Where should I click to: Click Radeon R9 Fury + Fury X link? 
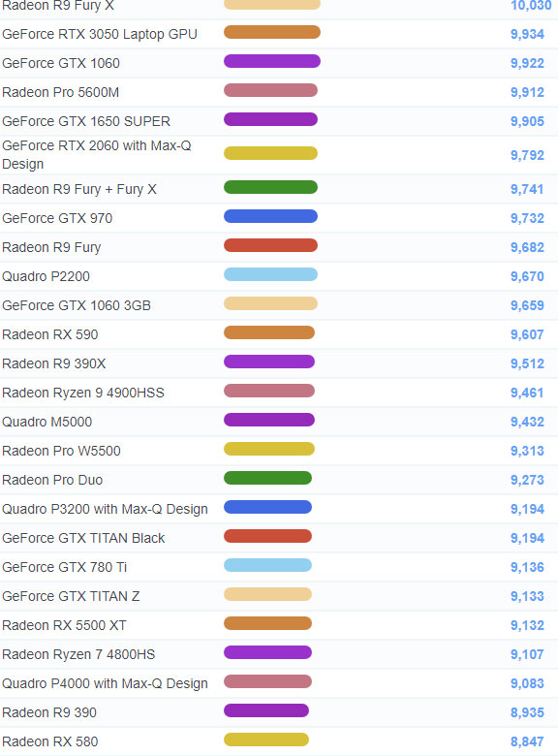[x=79, y=189]
